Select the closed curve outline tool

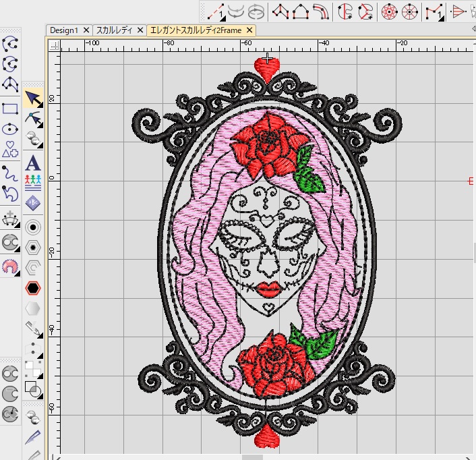coord(10,194)
